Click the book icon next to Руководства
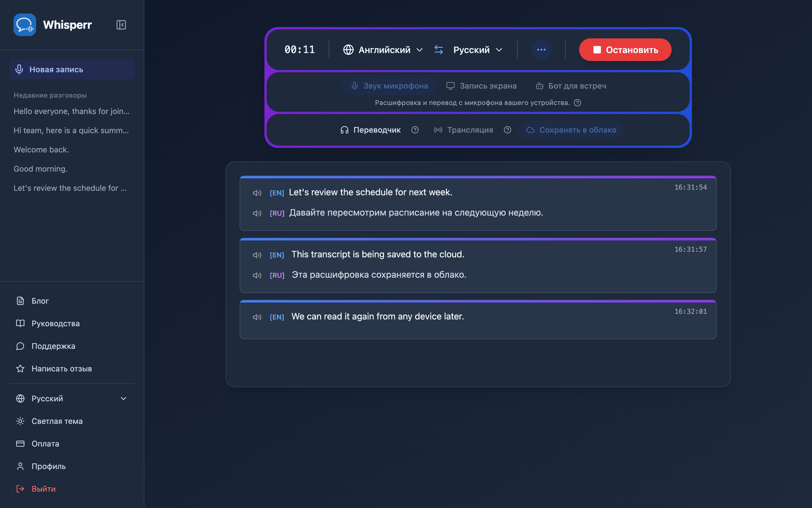This screenshot has width=812, height=508. tap(20, 324)
